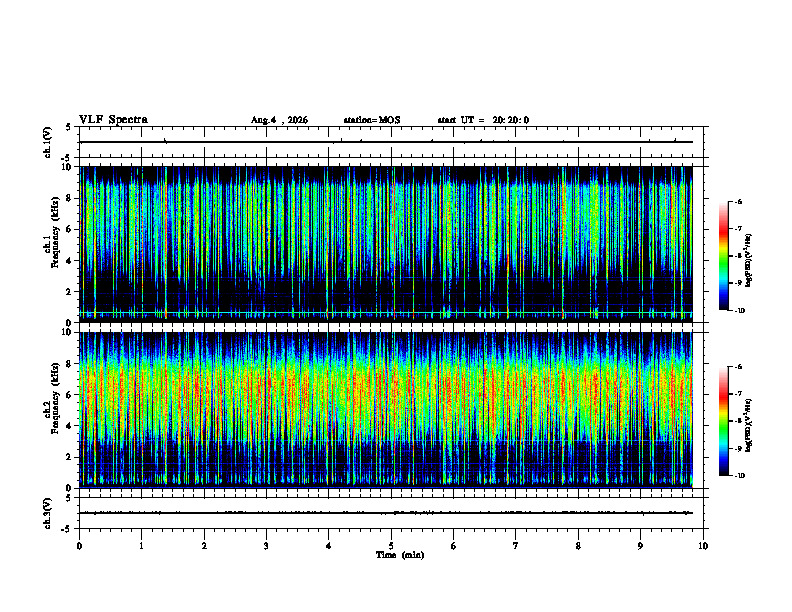Click the ch.1 color bar log(PSD) label

pyautogui.click(x=749, y=261)
